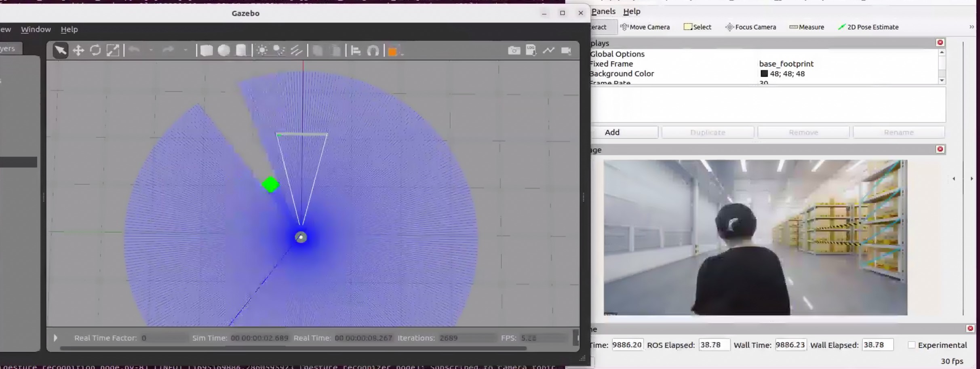
Task: Click the Real Time Factor value
Action: [x=144, y=338]
